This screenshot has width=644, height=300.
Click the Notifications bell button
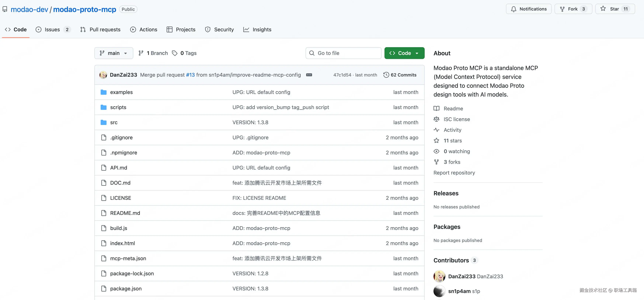click(528, 9)
